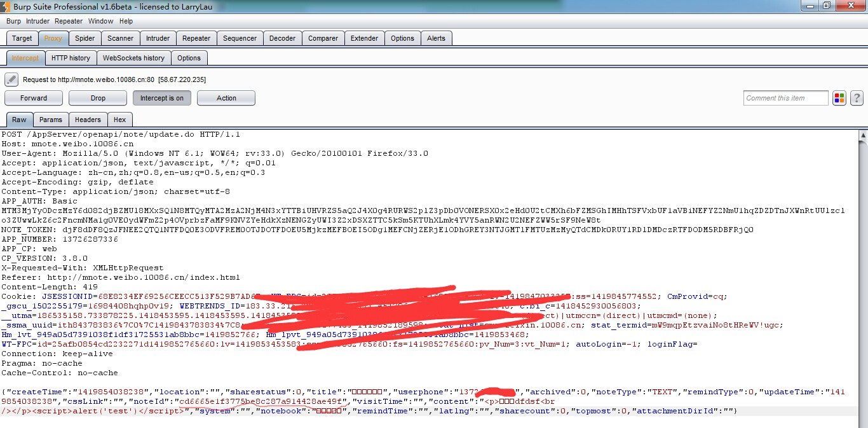Open the Help menu
Image resolution: width=868 pixels, height=428 pixels.
pos(126,21)
